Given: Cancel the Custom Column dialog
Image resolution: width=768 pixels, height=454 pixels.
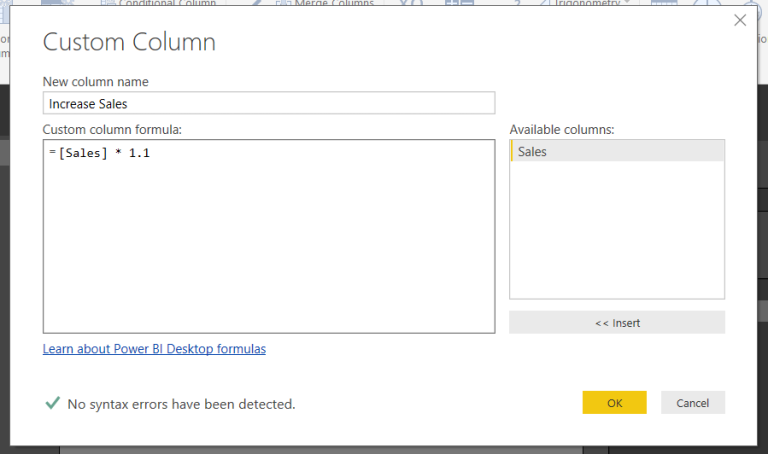Looking at the screenshot, I should pos(692,403).
